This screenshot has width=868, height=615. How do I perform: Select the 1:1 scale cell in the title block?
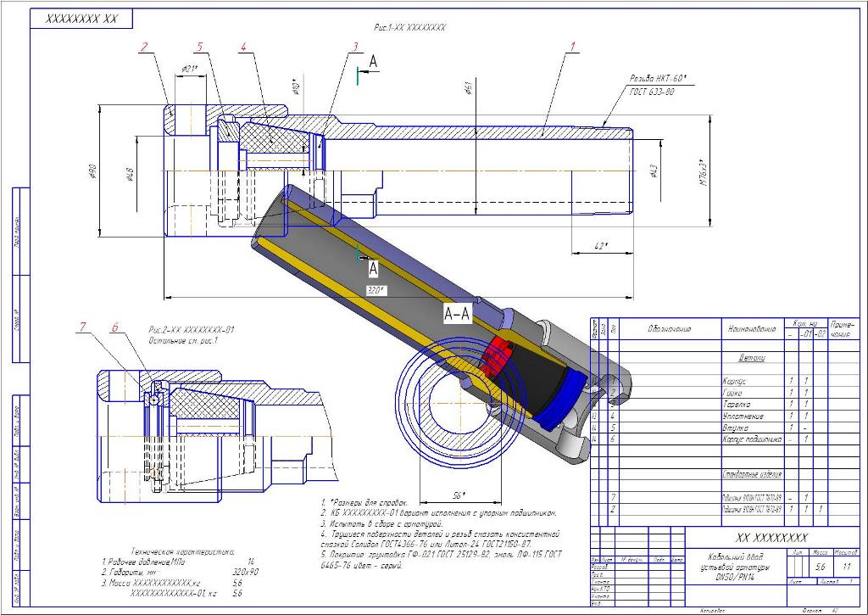pyautogui.click(x=847, y=567)
